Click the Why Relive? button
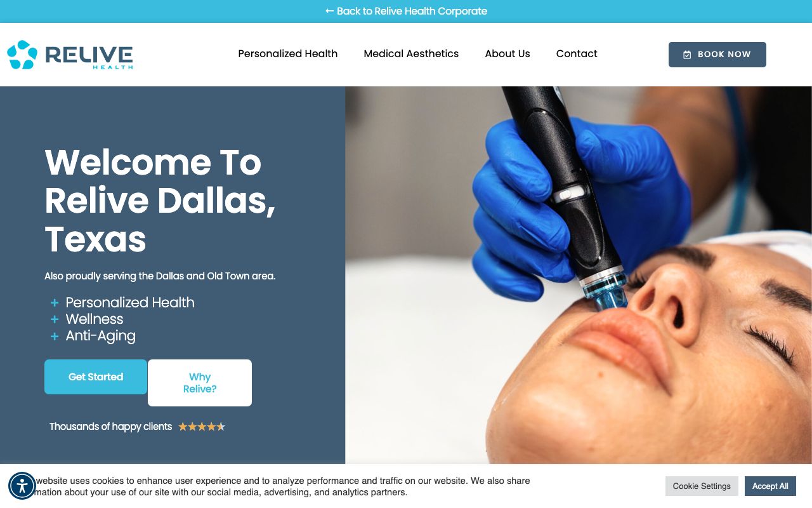The image size is (812, 508). pyautogui.click(x=200, y=383)
